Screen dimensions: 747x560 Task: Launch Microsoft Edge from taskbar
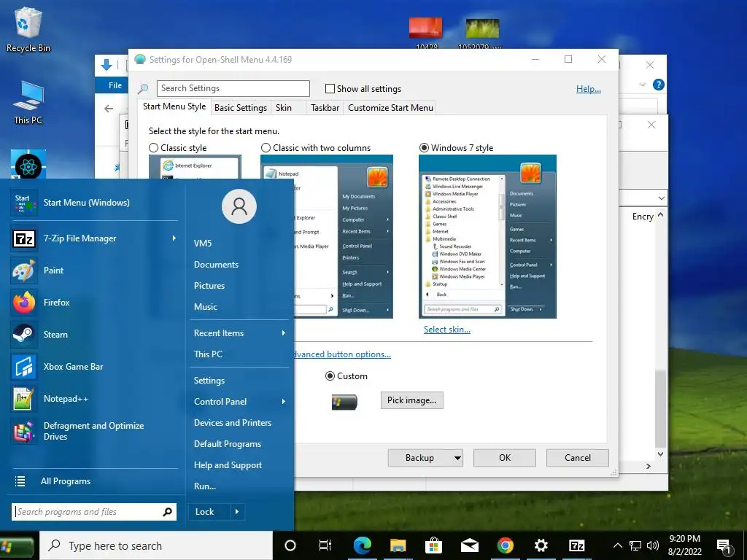[x=362, y=545]
